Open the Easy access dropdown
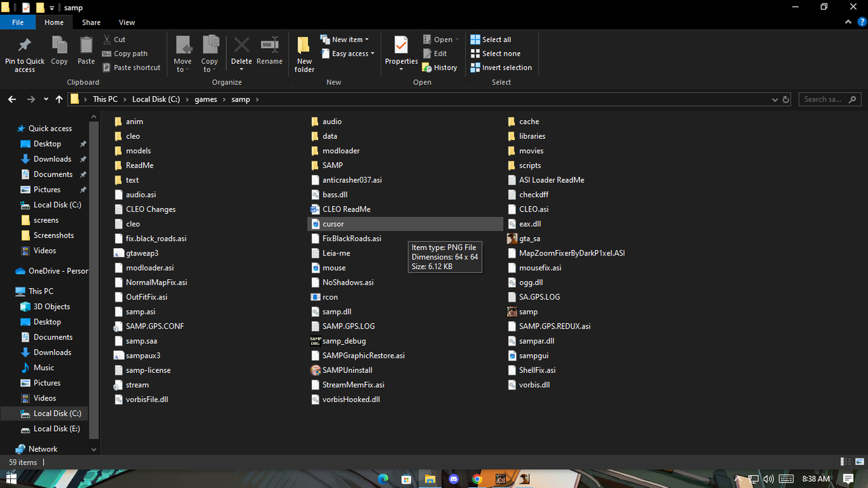 (x=347, y=54)
